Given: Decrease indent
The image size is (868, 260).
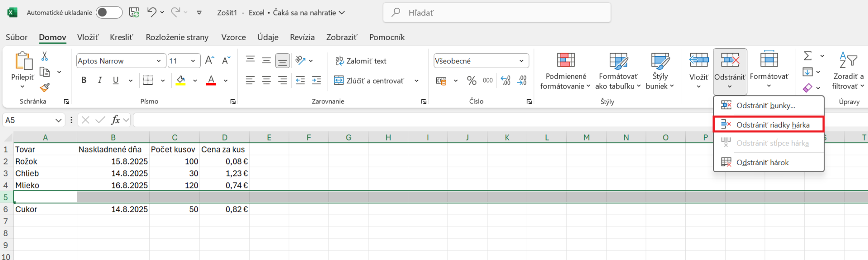Looking at the screenshot, I should click(x=300, y=80).
